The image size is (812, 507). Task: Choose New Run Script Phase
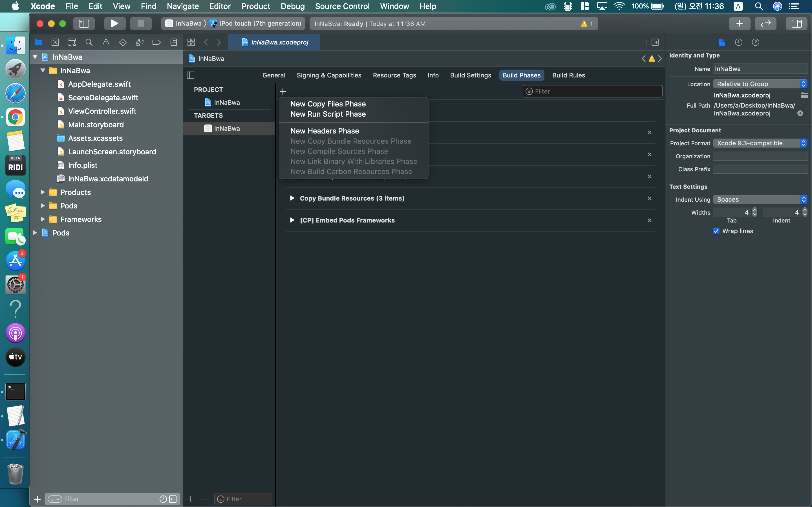328,114
